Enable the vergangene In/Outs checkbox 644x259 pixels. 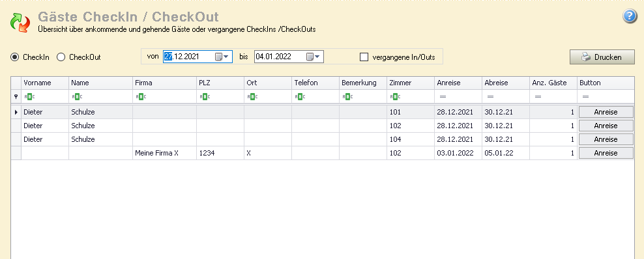[x=364, y=57]
